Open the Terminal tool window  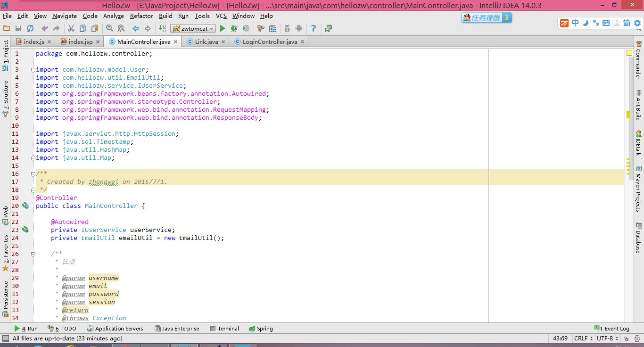pyautogui.click(x=224, y=329)
